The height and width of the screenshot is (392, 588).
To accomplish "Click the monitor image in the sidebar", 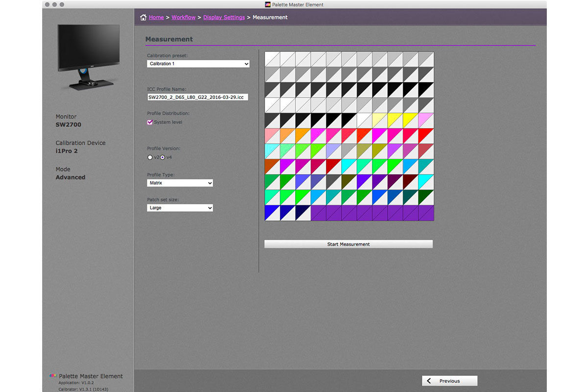I will (88, 57).
